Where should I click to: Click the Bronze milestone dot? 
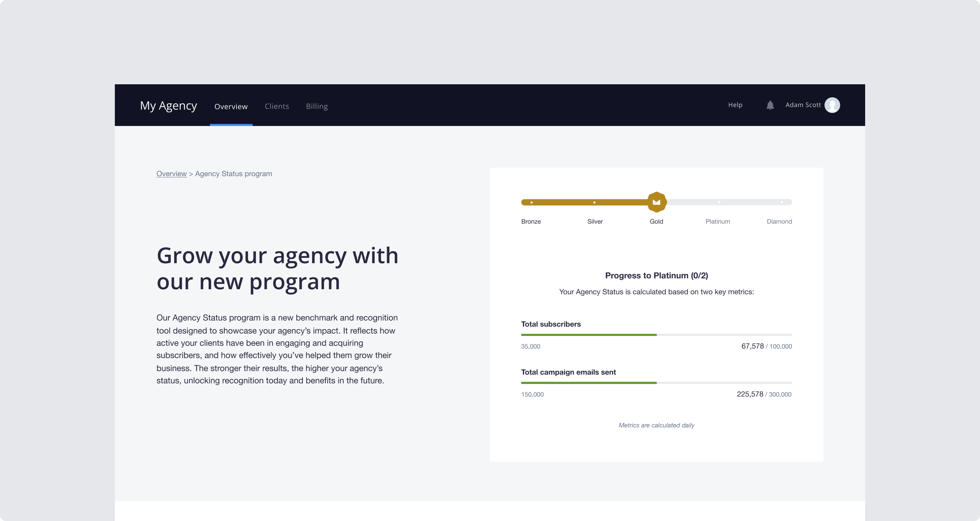531,202
